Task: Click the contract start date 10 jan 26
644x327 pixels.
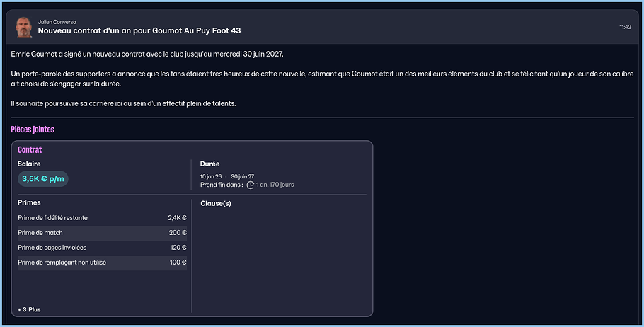Action: point(211,176)
